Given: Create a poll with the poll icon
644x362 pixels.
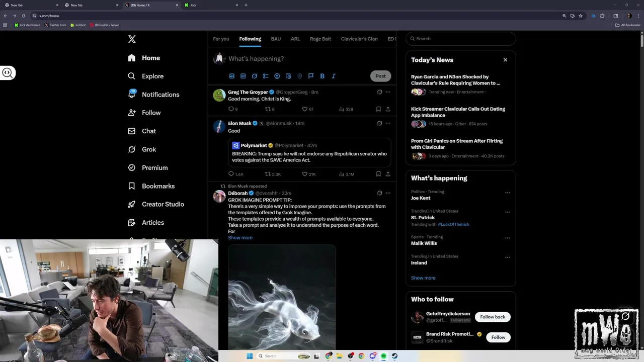Looking at the screenshot, I should click(x=266, y=76).
